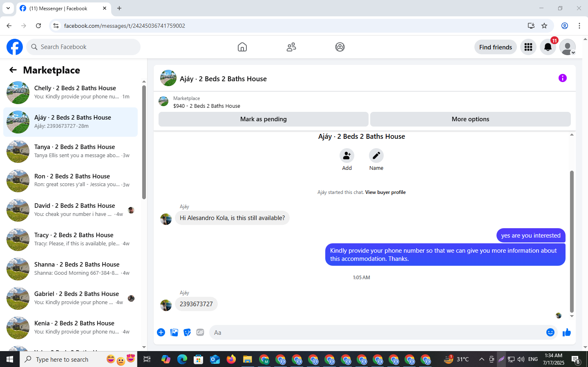Edit chat name with Name pencil icon

[376, 156]
